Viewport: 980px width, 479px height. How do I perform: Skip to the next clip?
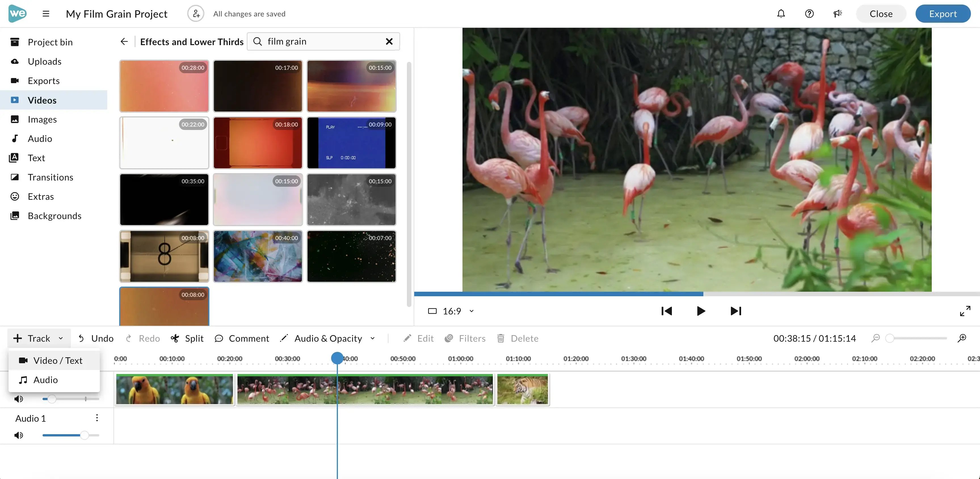pos(736,311)
